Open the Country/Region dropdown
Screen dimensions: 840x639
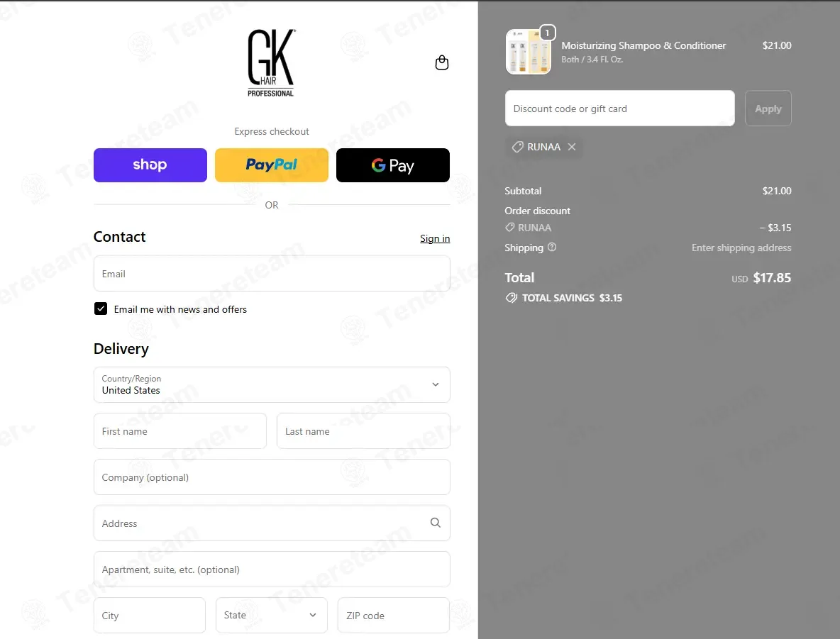[272, 384]
